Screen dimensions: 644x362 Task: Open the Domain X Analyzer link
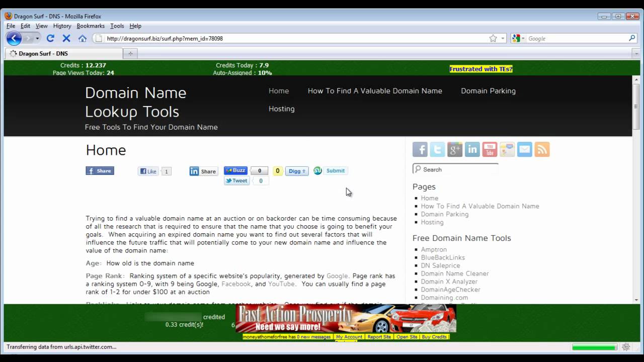[x=449, y=282]
